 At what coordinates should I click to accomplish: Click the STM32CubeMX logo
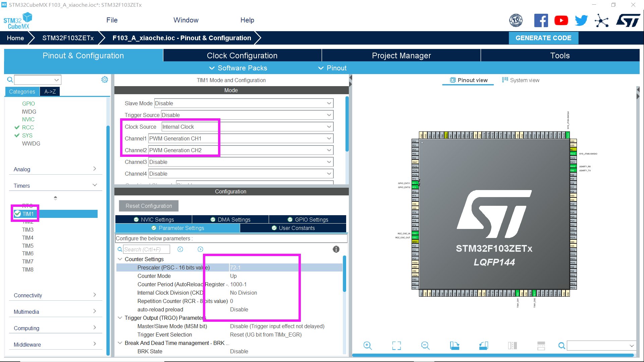pyautogui.click(x=18, y=21)
